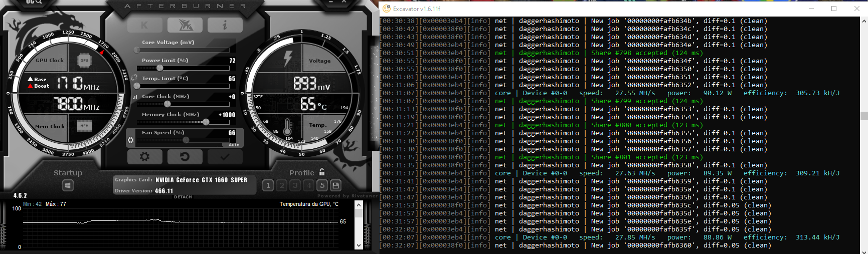Click the MSI Afterburner jet logo button
Viewport: 868px width, 254px height.
pyautogui.click(x=185, y=25)
